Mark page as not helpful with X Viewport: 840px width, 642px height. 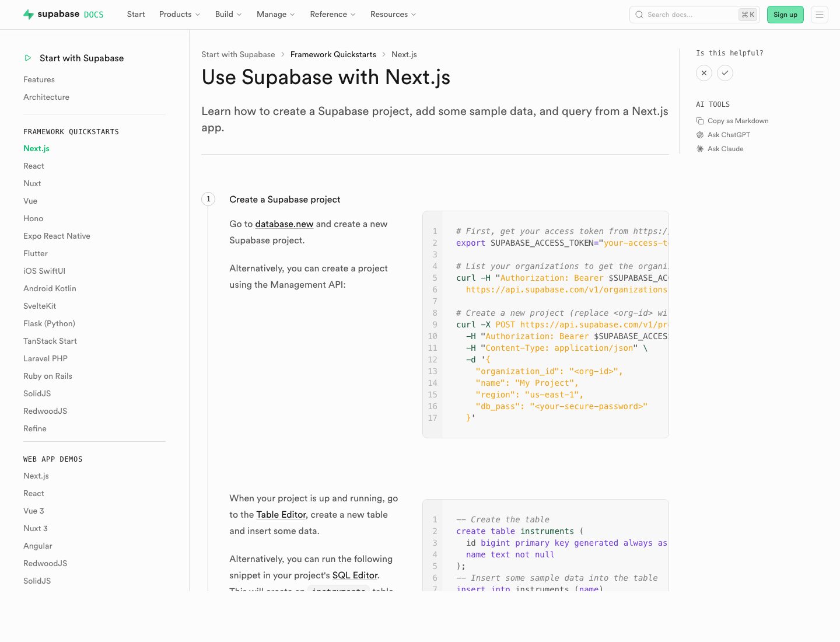click(x=704, y=73)
